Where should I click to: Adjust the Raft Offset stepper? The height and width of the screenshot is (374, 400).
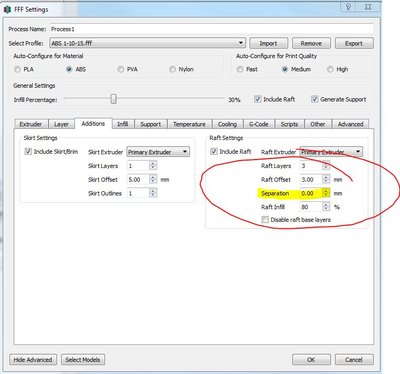[x=326, y=179]
